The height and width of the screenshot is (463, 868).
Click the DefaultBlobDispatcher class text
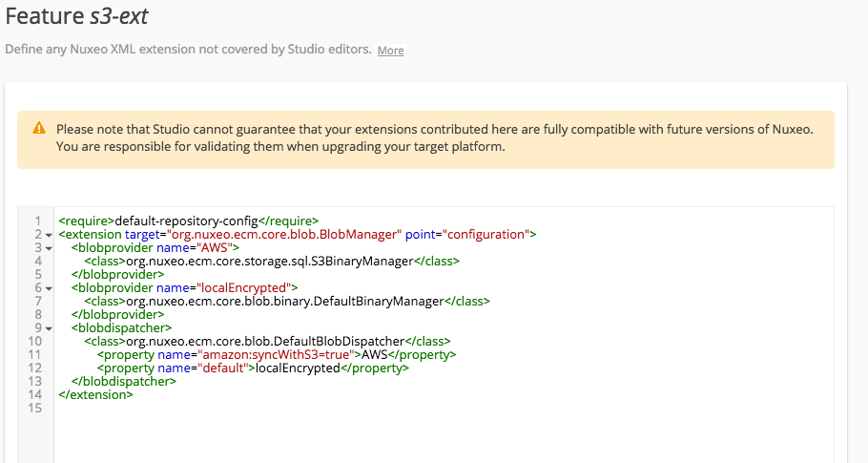click(265, 341)
